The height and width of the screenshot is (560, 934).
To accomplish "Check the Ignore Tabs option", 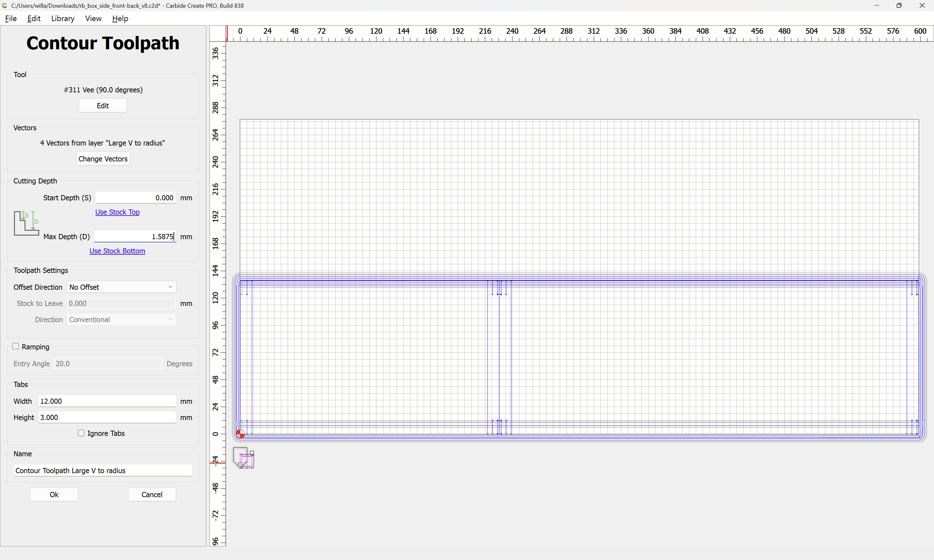I will point(81,433).
